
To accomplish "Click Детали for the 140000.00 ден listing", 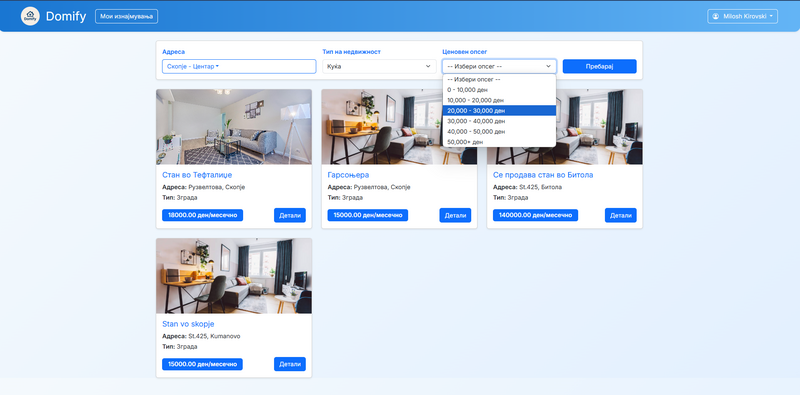I will point(620,215).
